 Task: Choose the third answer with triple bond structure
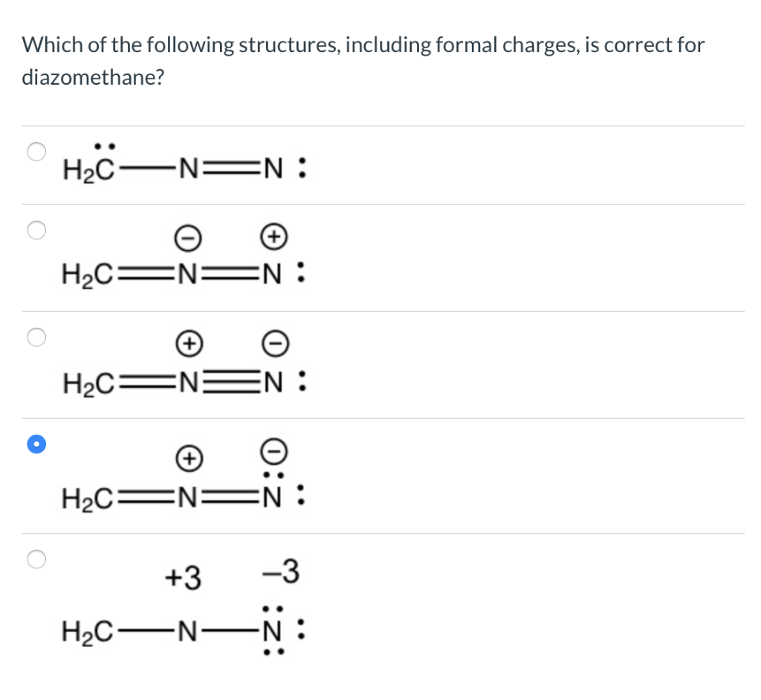coord(36,337)
